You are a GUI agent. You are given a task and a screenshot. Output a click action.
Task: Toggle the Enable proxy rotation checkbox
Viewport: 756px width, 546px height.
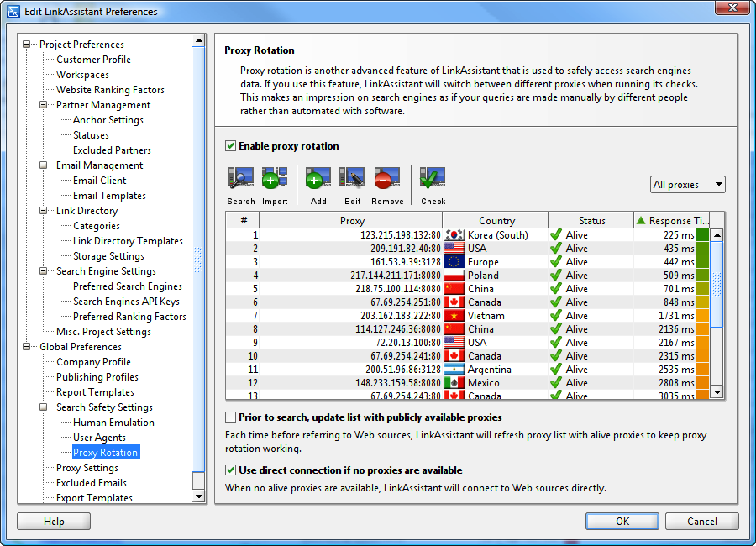230,145
